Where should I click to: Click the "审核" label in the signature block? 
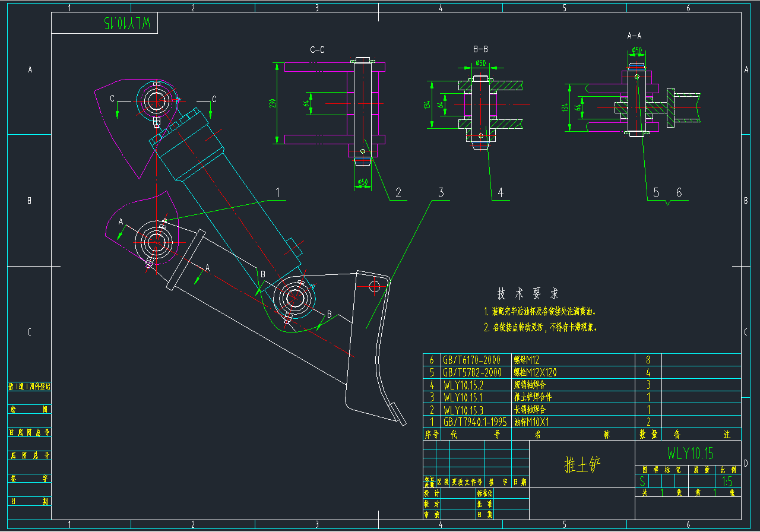click(432, 514)
